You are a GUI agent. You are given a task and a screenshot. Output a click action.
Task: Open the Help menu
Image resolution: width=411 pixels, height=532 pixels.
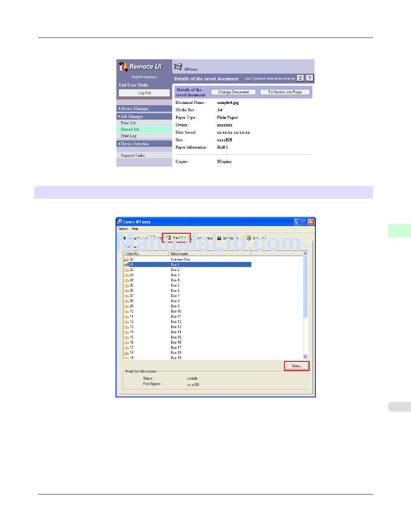point(135,229)
